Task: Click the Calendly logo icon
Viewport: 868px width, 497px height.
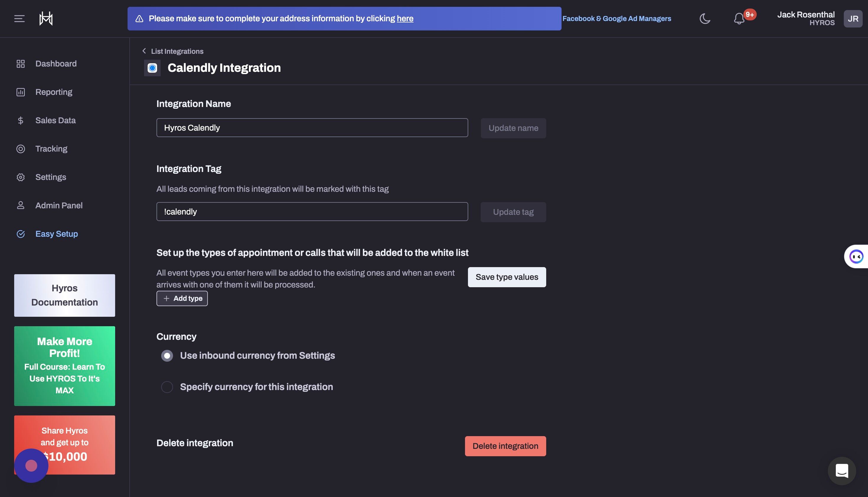Action: click(152, 68)
